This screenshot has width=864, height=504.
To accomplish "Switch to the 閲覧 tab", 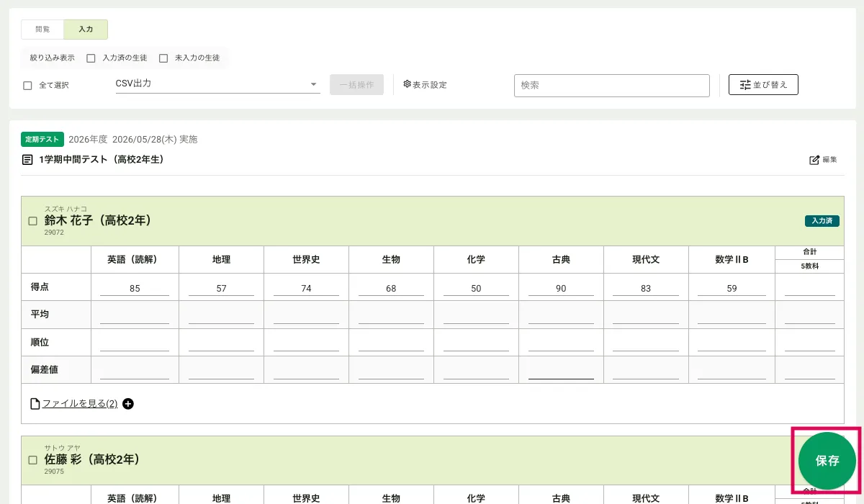I will tap(42, 30).
